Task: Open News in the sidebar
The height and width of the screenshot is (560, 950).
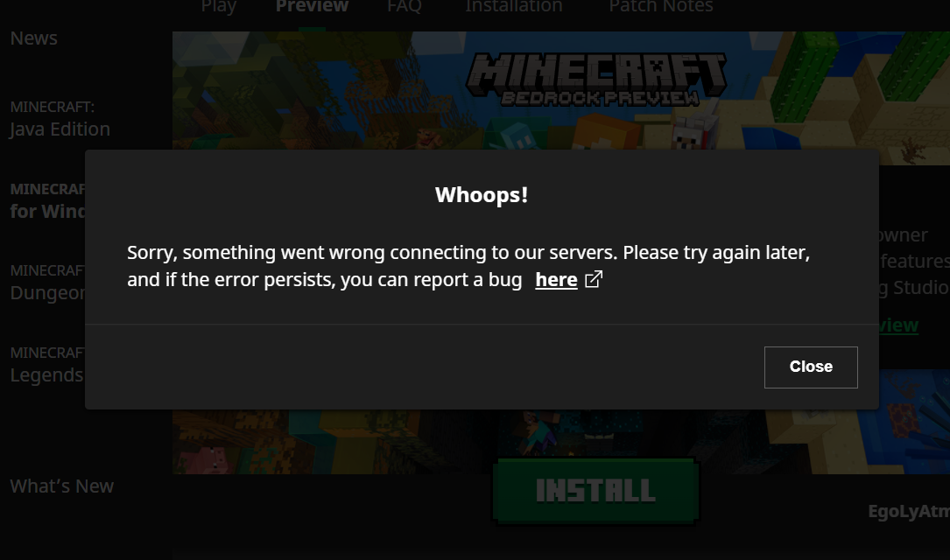Action: tap(34, 38)
